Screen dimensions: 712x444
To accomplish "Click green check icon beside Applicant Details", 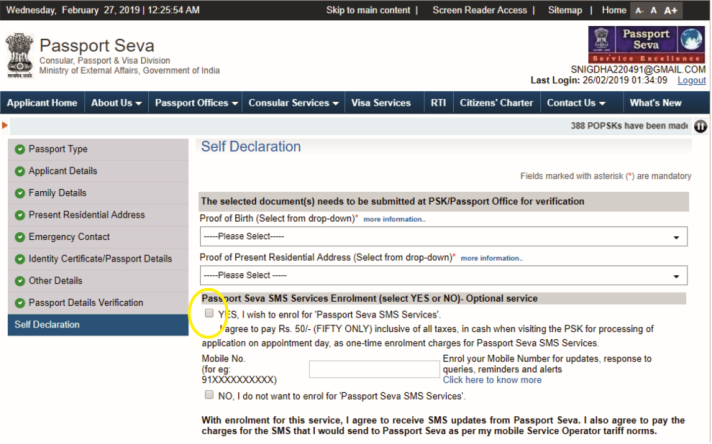I will click(x=20, y=171).
